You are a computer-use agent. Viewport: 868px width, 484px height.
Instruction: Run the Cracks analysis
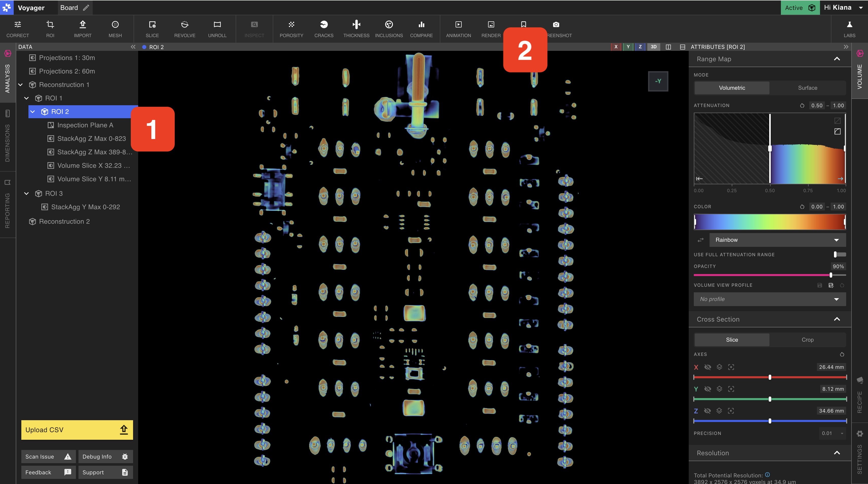[324, 29]
